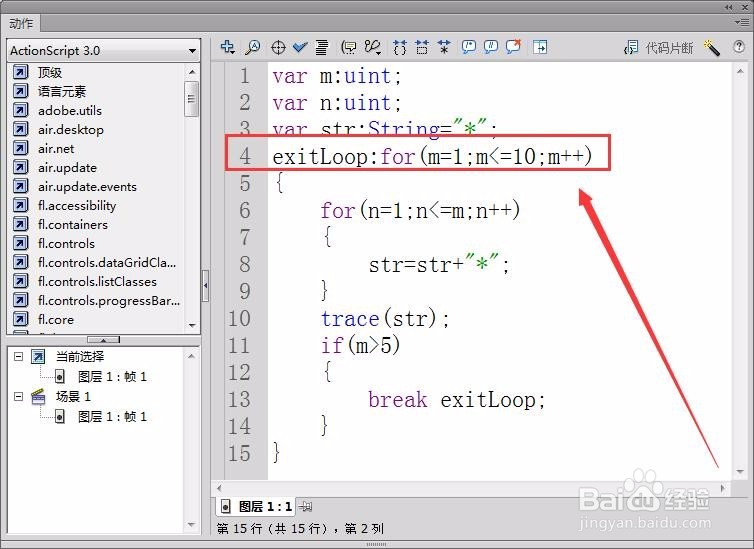Show code hint icon
The image size is (754, 549).
tap(349, 47)
